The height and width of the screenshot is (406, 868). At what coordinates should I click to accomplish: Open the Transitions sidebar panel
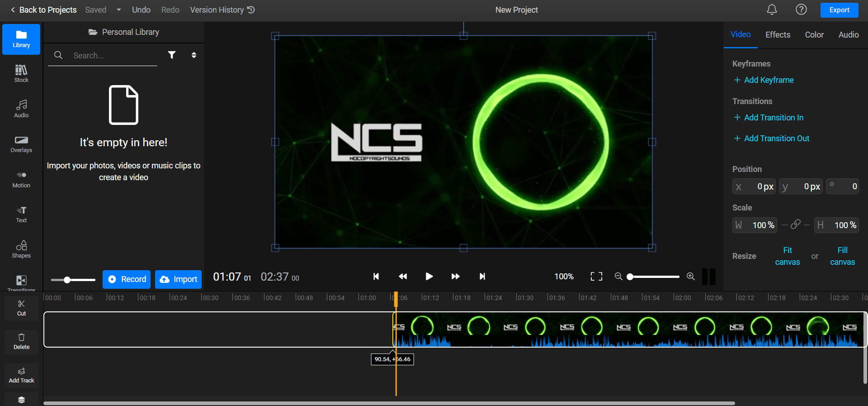click(x=21, y=282)
